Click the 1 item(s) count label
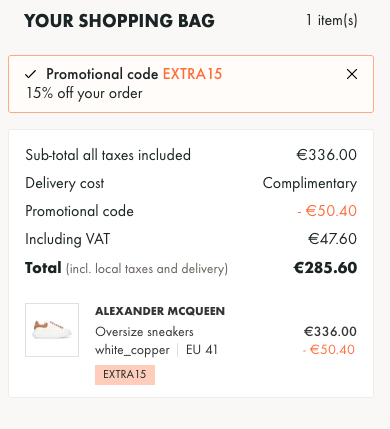Viewport: 390px width, 429px height. click(332, 20)
